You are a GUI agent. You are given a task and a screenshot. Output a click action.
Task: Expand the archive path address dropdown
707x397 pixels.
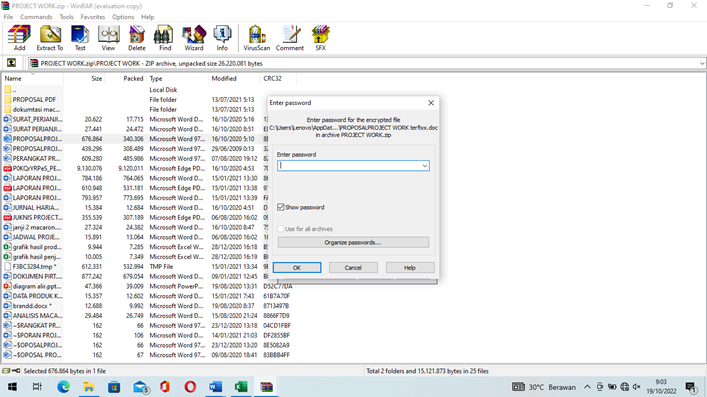click(702, 63)
